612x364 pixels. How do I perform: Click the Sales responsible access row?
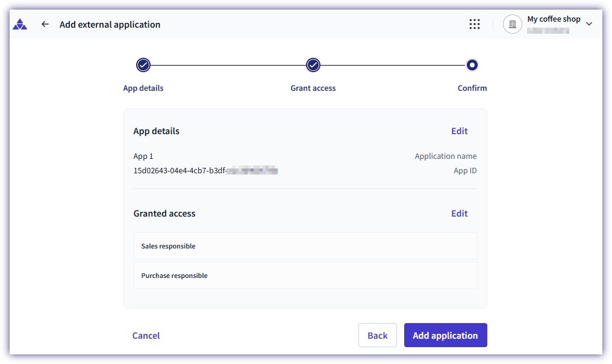[x=305, y=246]
